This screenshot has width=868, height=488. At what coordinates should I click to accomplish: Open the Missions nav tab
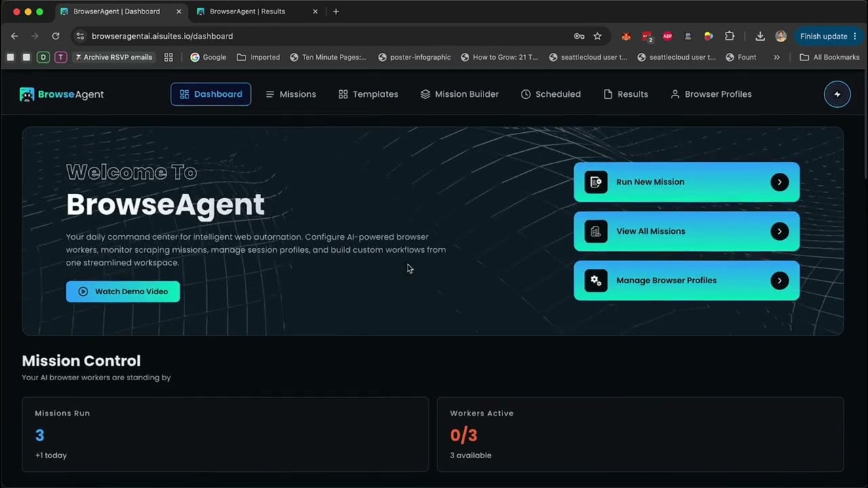pyautogui.click(x=291, y=94)
